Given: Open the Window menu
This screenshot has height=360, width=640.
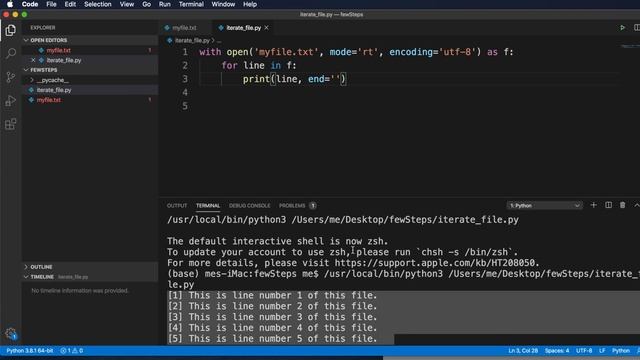Looking at the screenshot, I should 223,4.
